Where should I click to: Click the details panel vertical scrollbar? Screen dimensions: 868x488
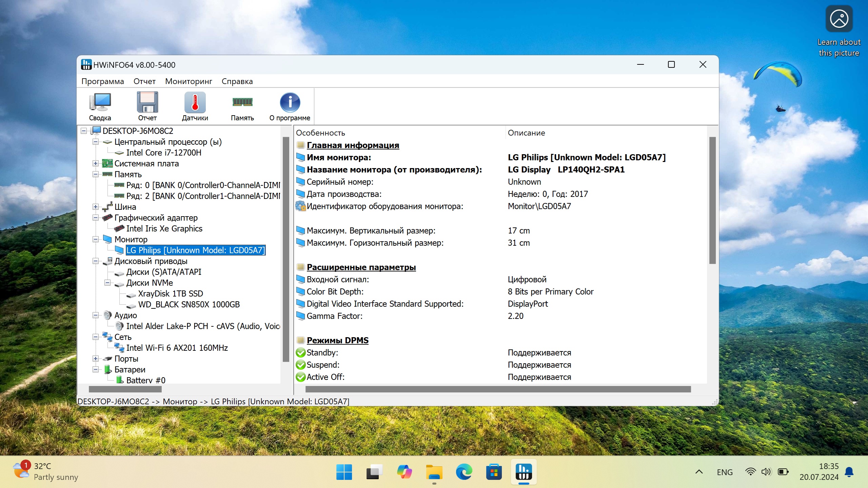pos(712,200)
